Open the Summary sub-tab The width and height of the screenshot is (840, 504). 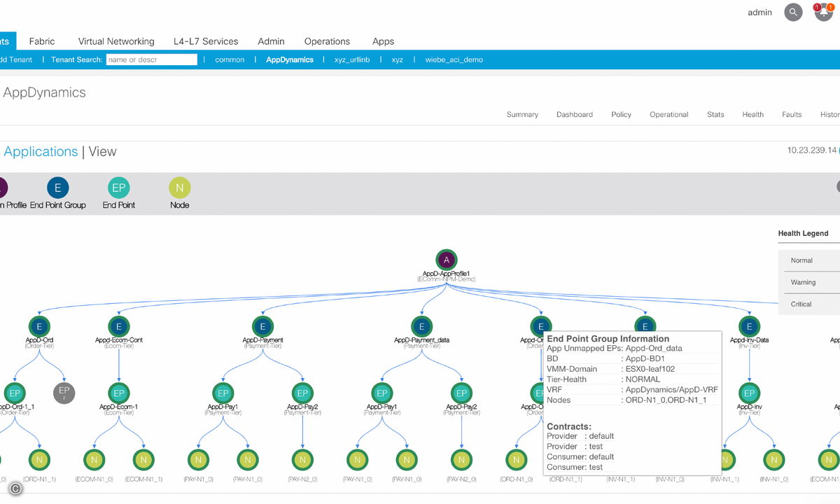pos(522,115)
